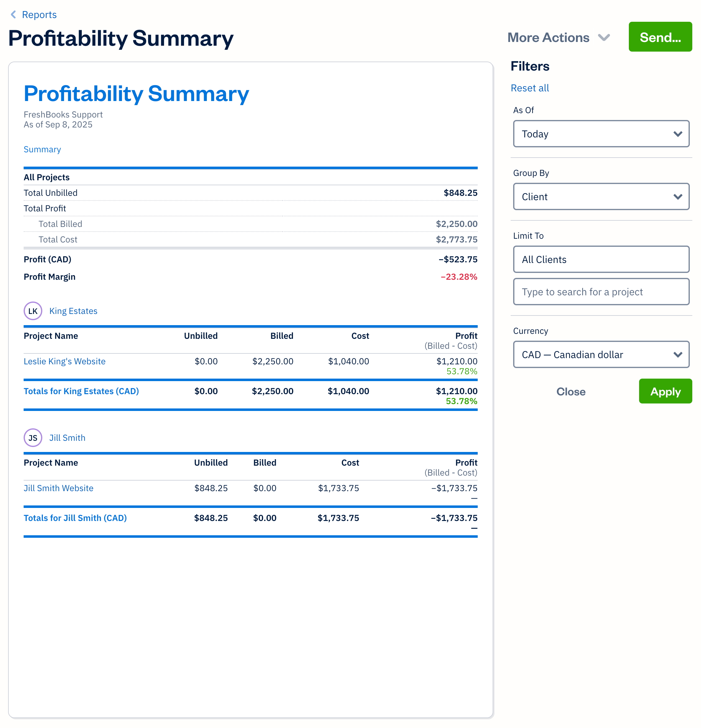Click Leslie King's Website cost $1,040.00

[348, 361]
